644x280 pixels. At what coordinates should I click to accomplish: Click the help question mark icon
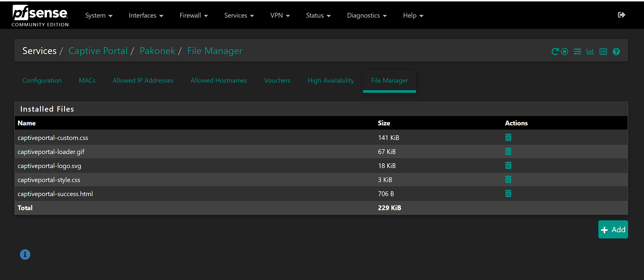616,52
